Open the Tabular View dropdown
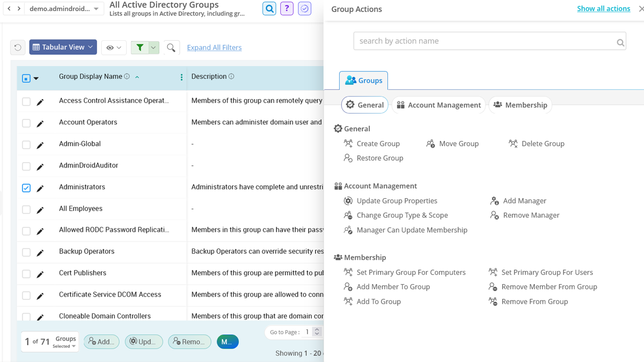This screenshot has width=644, height=362. (x=62, y=47)
